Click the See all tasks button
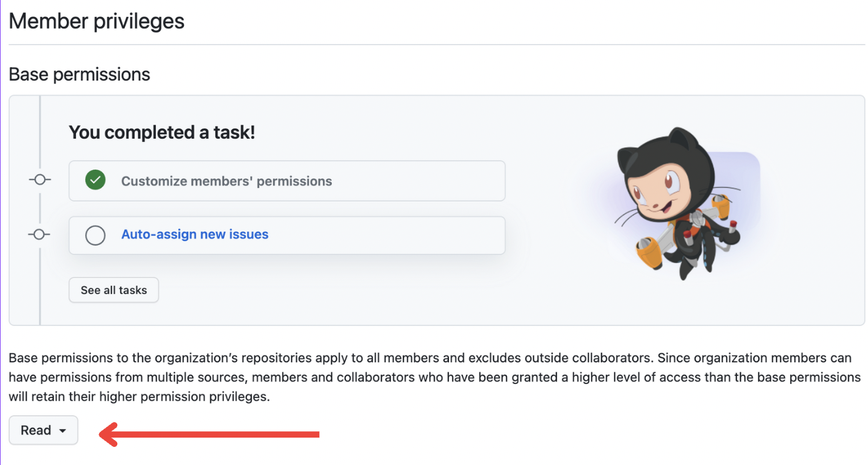 [113, 290]
